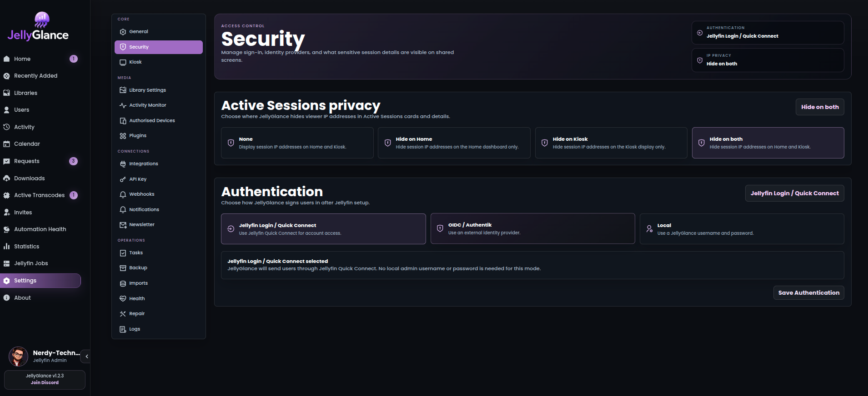Click the Authorised Devices icon
The width and height of the screenshot is (868, 396).
(123, 121)
